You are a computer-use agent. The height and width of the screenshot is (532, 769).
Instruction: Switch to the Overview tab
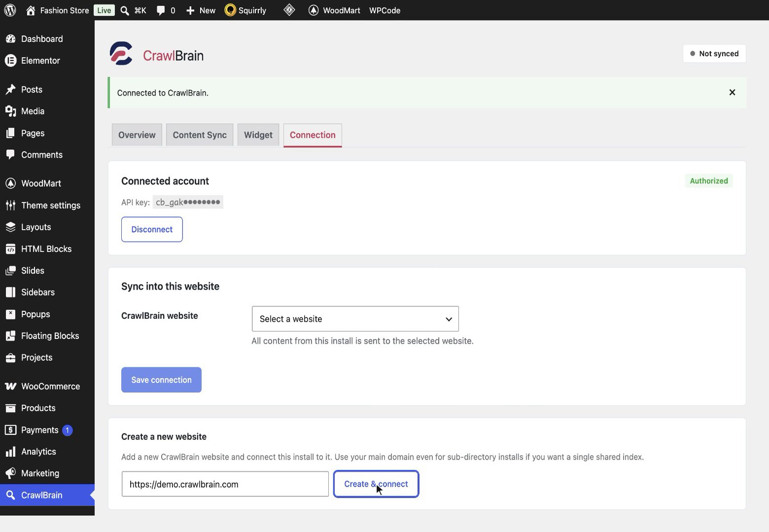tap(137, 135)
